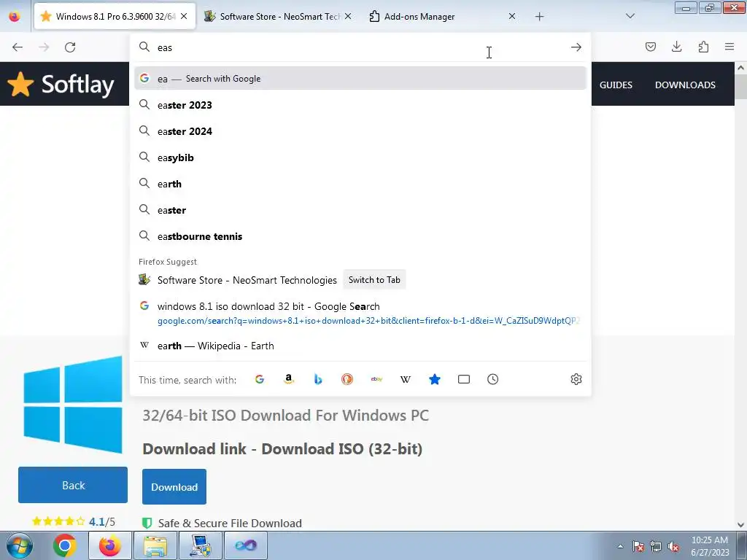Switch to Add-ons Manager tab
The width and height of the screenshot is (747, 560).
443,16
